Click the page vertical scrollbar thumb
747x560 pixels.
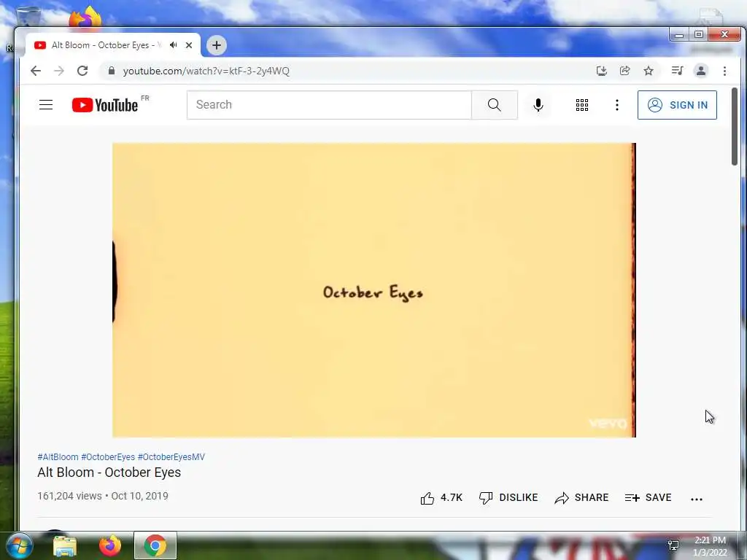point(734,126)
